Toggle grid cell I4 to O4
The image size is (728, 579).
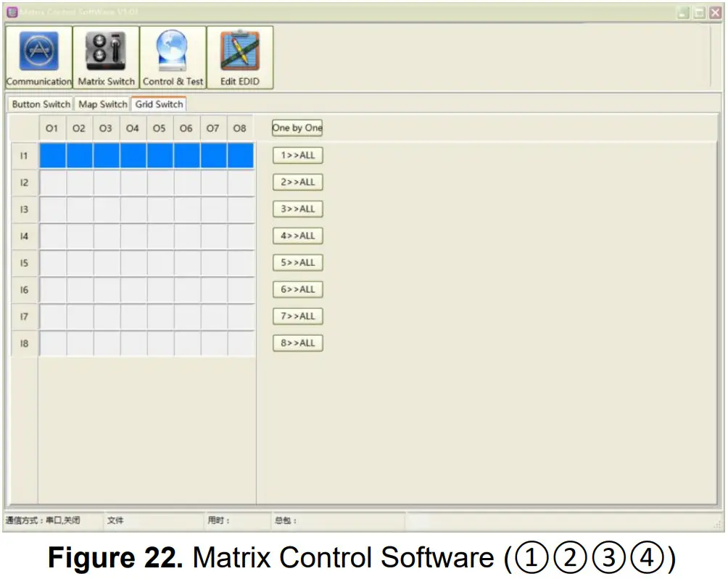tap(133, 236)
